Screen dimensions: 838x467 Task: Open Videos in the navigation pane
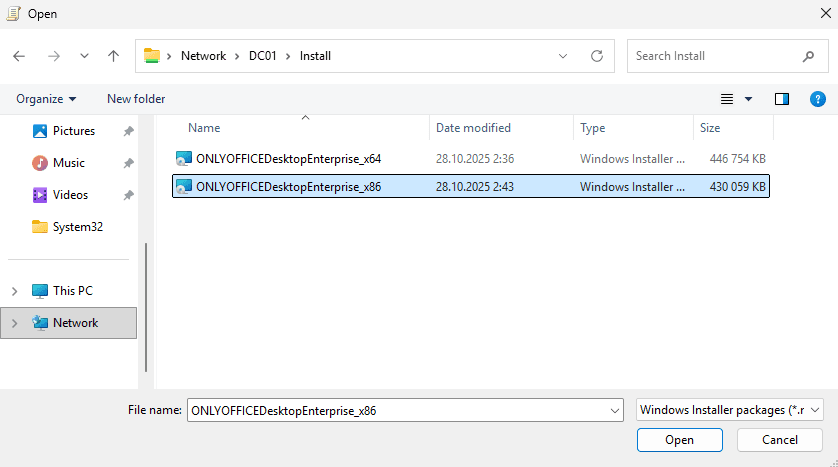click(70, 195)
